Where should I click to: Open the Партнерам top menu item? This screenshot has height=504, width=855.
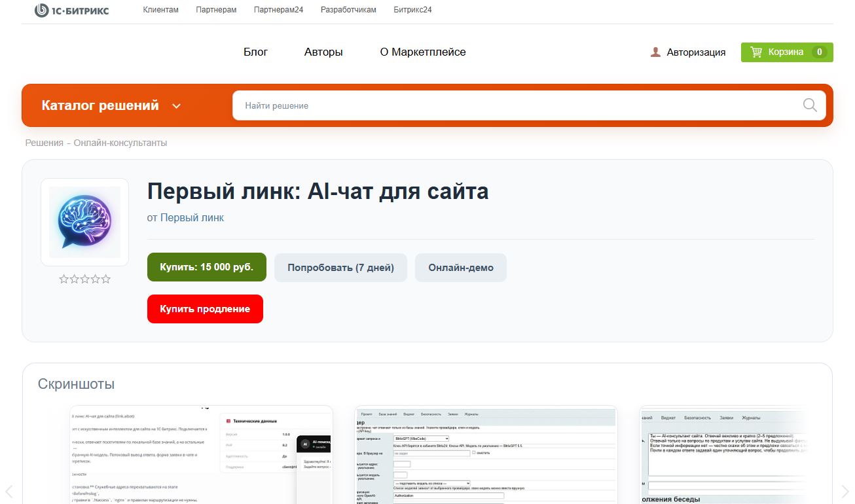click(216, 10)
